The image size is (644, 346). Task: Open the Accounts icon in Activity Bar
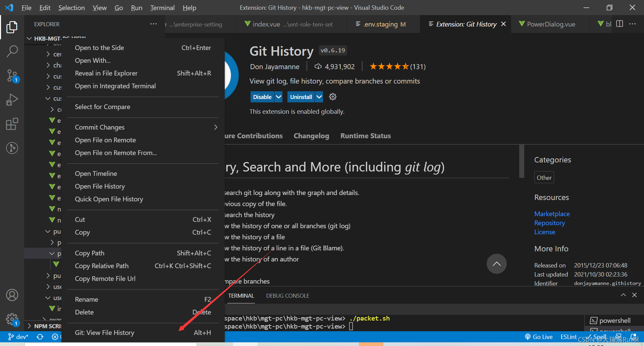12,295
